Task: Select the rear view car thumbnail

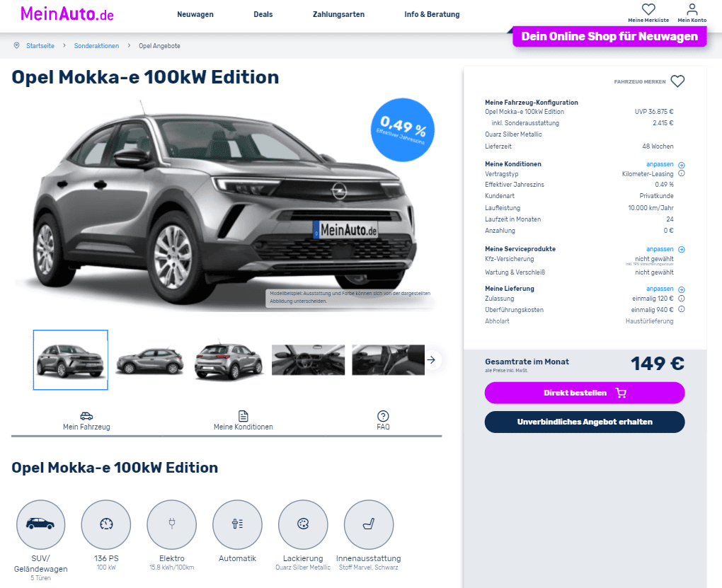Action: pos(229,361)
